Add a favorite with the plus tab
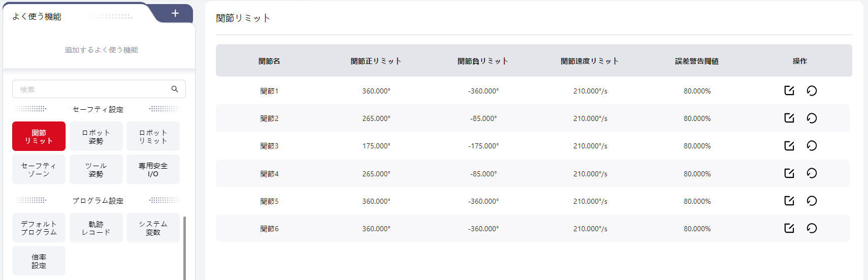This screenshot has height=280, width=868. click(x=175, y=13)
